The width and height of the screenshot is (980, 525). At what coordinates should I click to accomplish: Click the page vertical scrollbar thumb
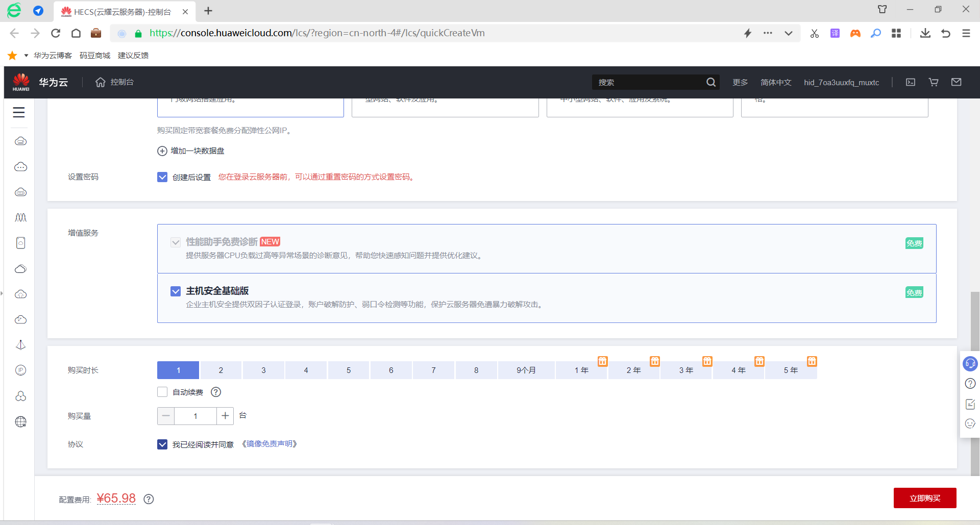[975, 384]
